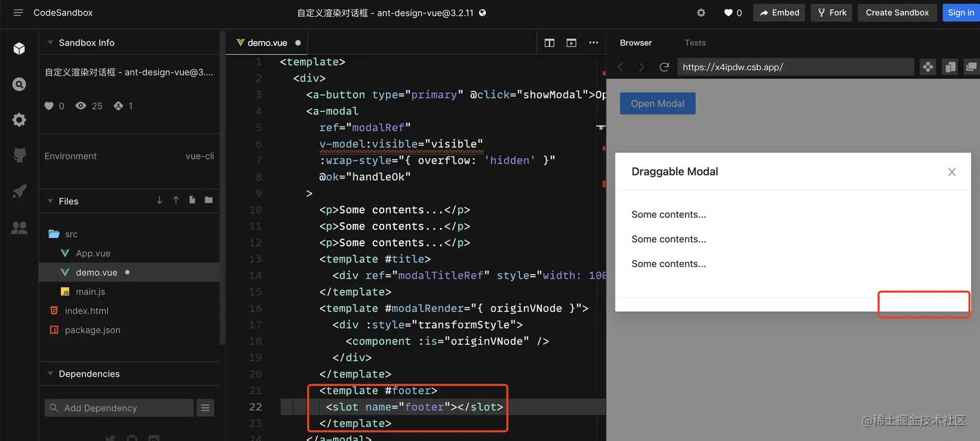Click the first 'Some contents...' line in modal

click(x=669, y=215)
